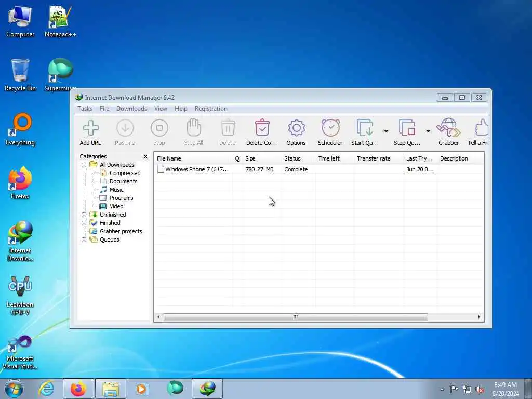Open the Internet Download Manager desktop shortcut
Image resolution: width=532 pixels, height=399 pixels.
coord(20,241)
